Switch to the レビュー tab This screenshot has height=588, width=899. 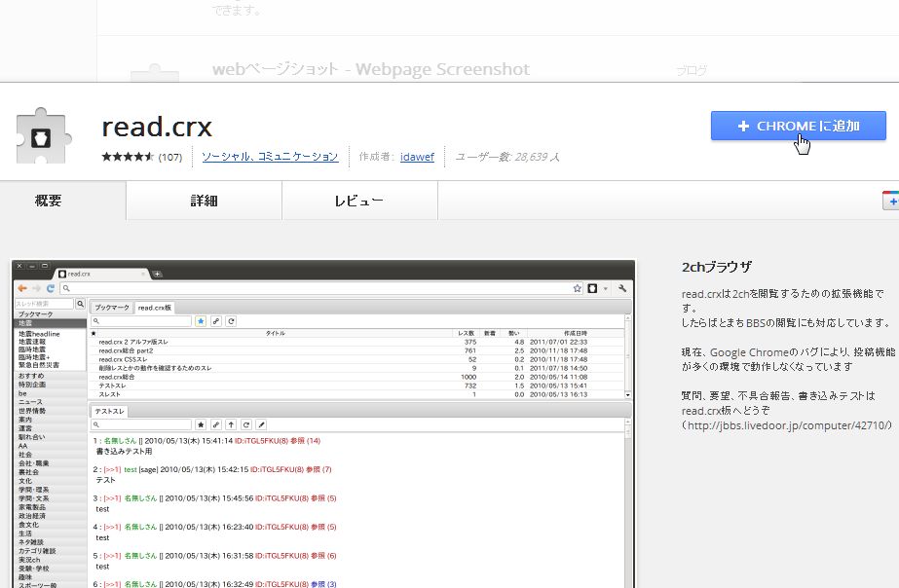tap(359, 201)
